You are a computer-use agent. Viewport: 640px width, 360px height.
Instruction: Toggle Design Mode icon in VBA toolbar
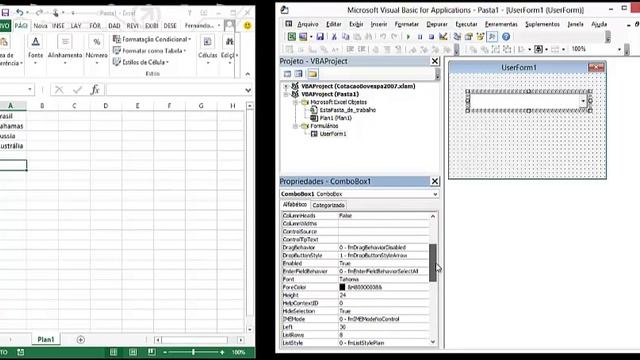(x=443, y=37)
